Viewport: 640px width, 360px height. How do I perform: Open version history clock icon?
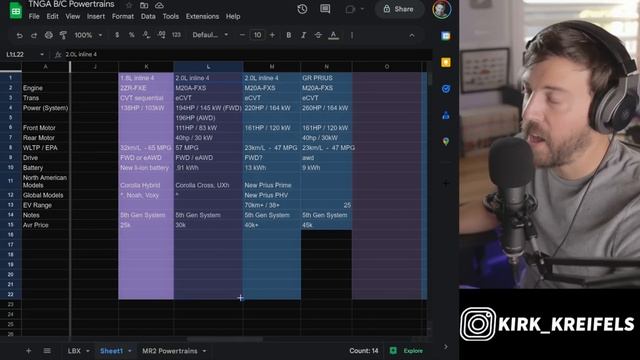point(302,9)
